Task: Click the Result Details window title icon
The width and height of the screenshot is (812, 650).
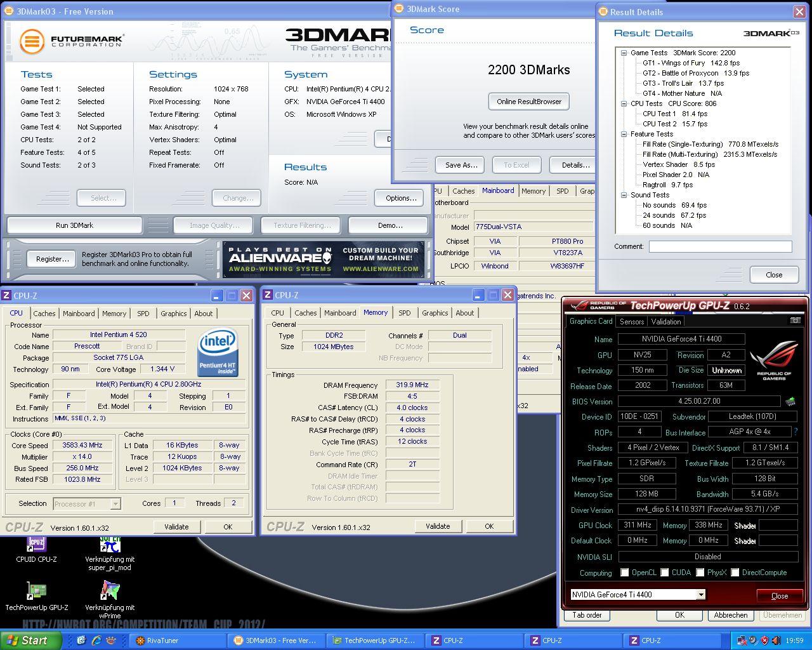Action: (603, 11)
